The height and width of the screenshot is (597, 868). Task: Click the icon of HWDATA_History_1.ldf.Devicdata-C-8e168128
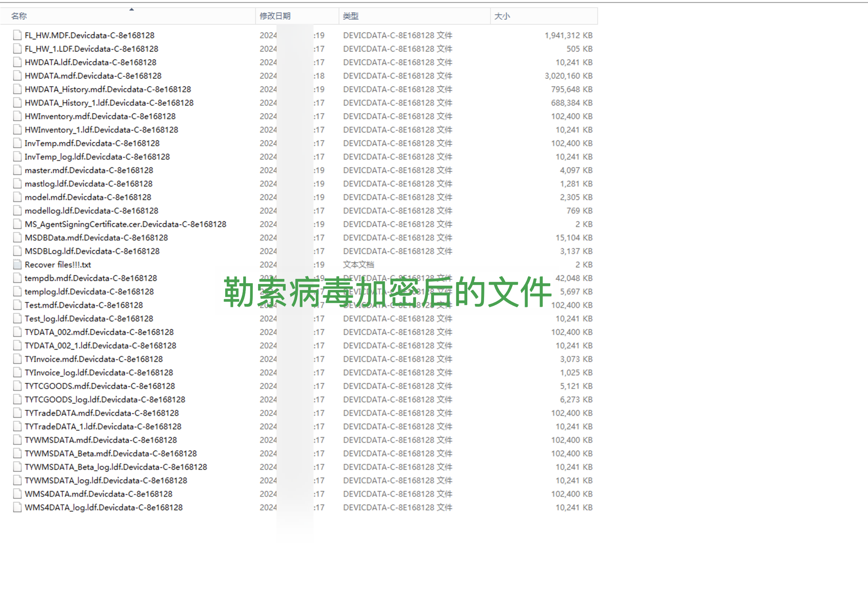click(17, 103)
